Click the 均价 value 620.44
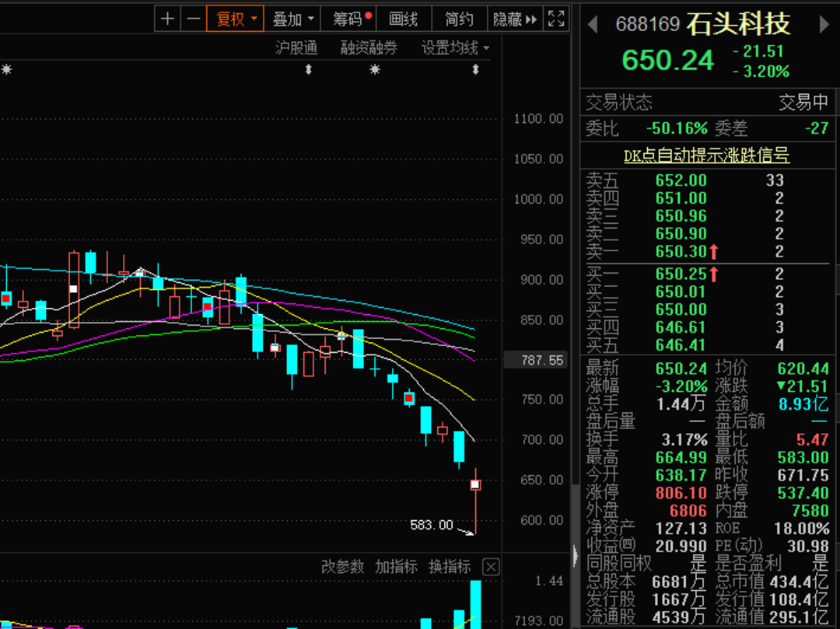840x629 pixels. pos(803,369)
